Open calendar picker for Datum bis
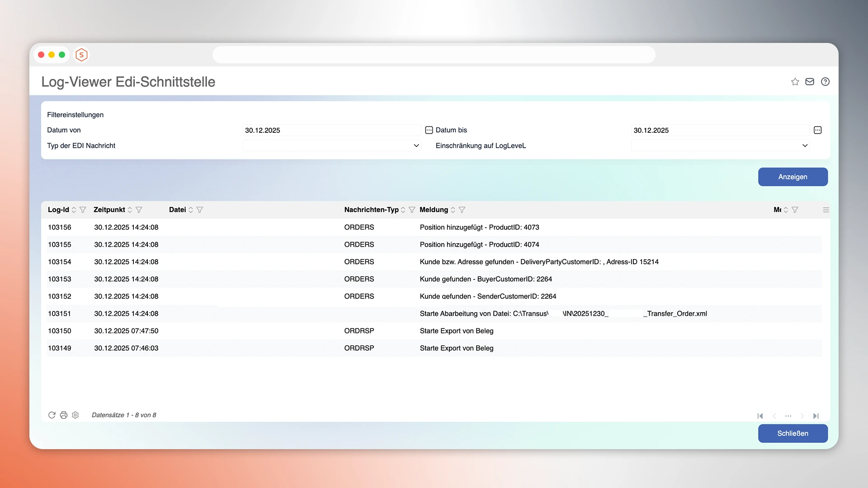The width and height of the screenshot is (868, 488). [817, 130]
